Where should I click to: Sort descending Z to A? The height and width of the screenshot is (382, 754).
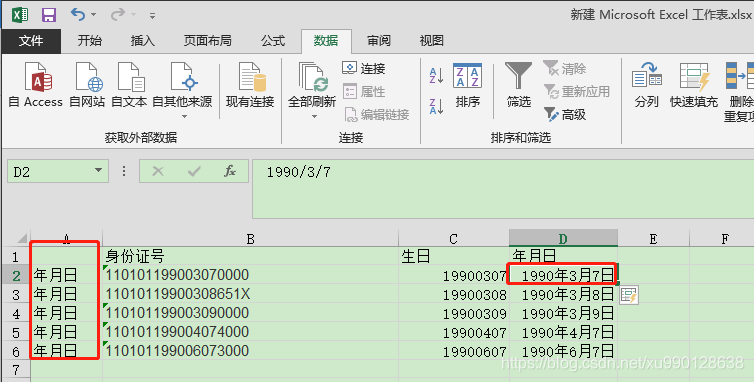436,106
